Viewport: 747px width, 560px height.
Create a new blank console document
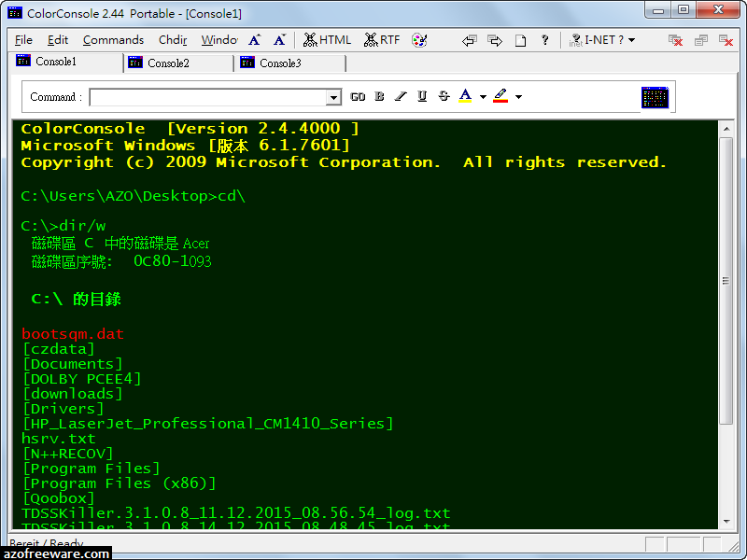pyautogui.click(x=520, y=40)
